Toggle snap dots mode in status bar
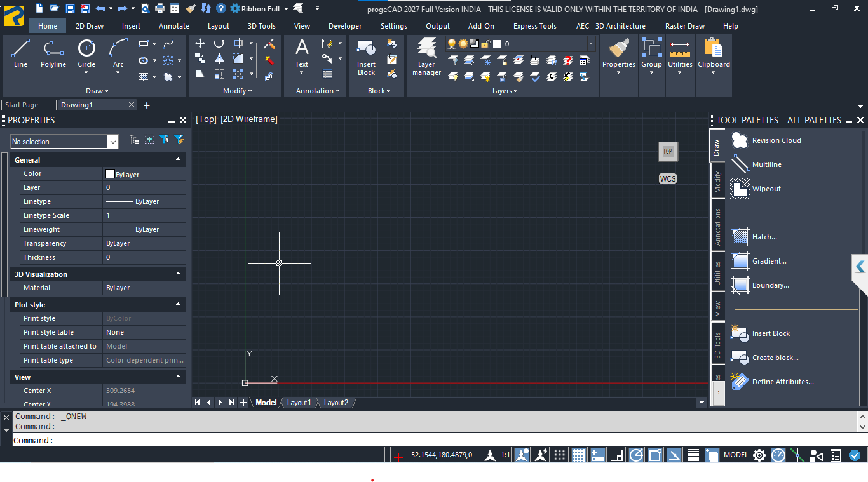 [x=559, y=455]
